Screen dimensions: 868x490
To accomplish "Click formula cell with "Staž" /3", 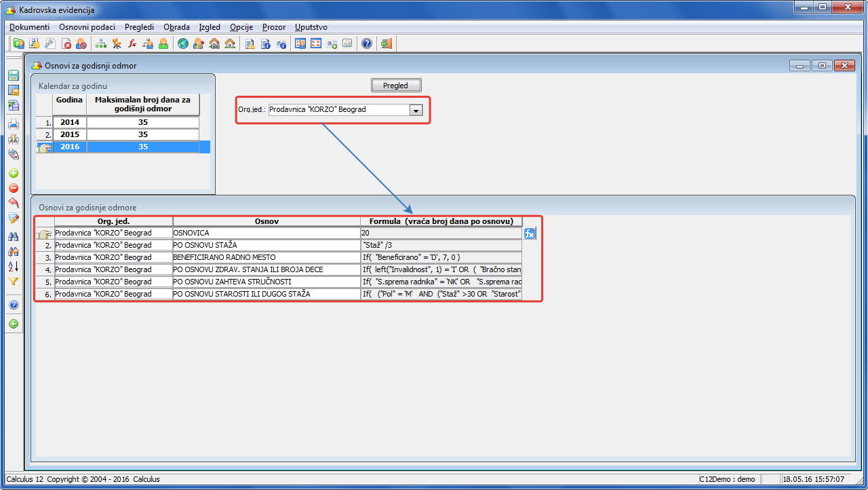I will 441,245.
